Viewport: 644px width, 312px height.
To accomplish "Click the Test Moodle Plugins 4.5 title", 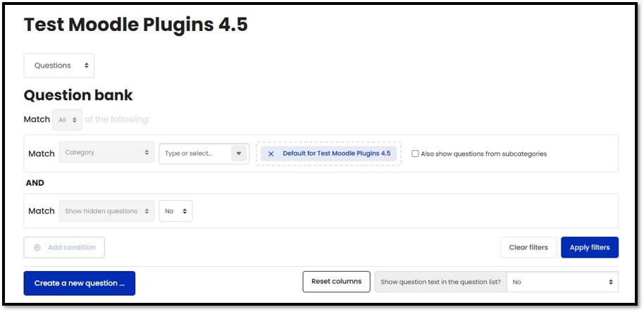I will [136, 25].
